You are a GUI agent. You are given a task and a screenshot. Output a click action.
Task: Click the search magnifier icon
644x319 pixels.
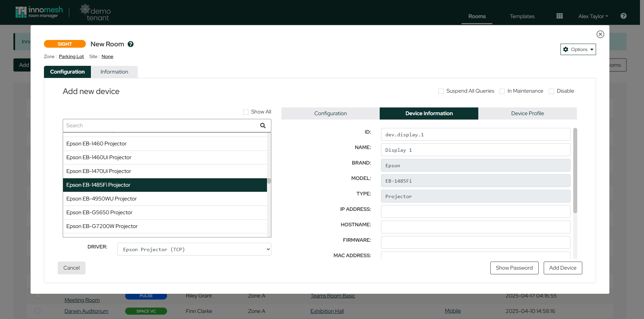point(263,126)
